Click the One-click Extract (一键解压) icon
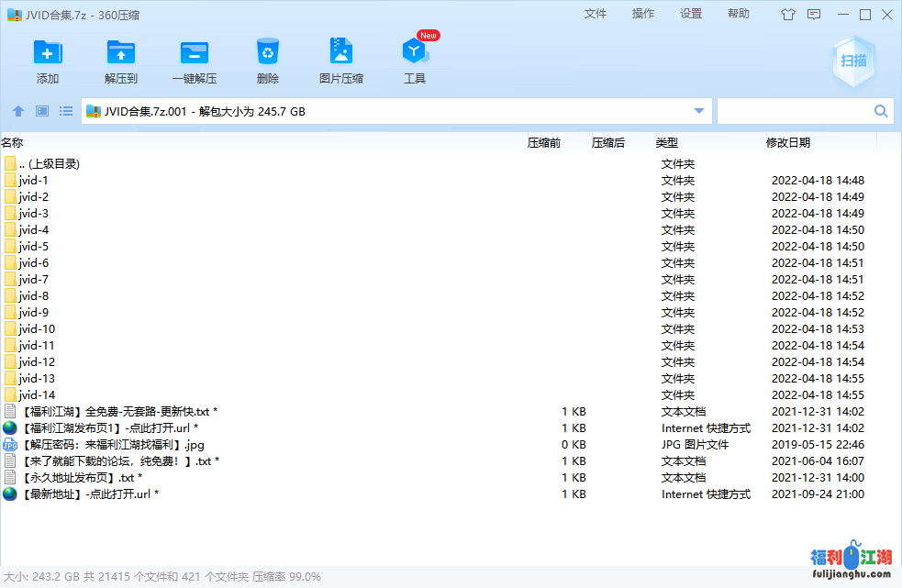Screen dimensions: 902x588 click(x=195, y=53)
